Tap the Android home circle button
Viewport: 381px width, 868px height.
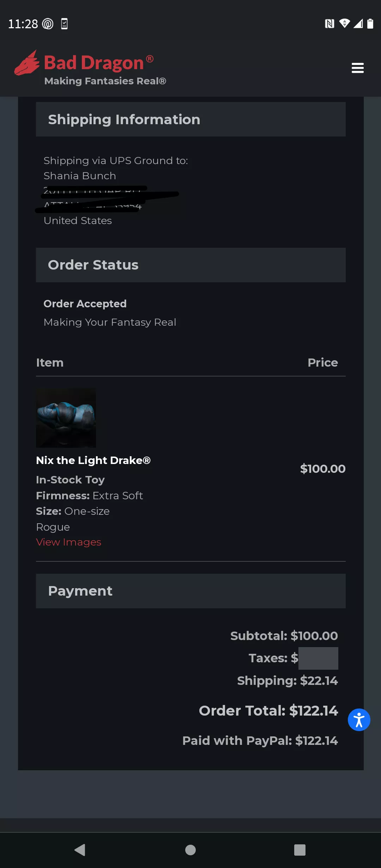(190, 850)
